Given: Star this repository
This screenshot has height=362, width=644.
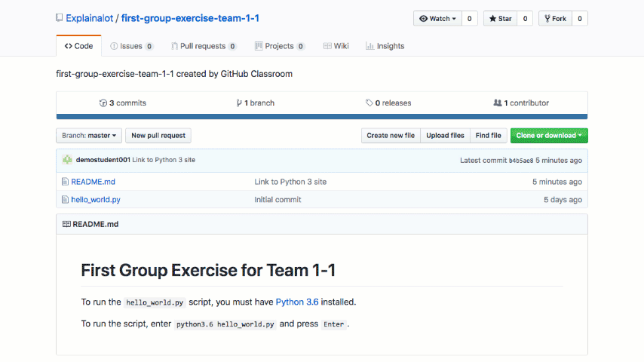Looking at the screenshot, I should tap(499, 19).
